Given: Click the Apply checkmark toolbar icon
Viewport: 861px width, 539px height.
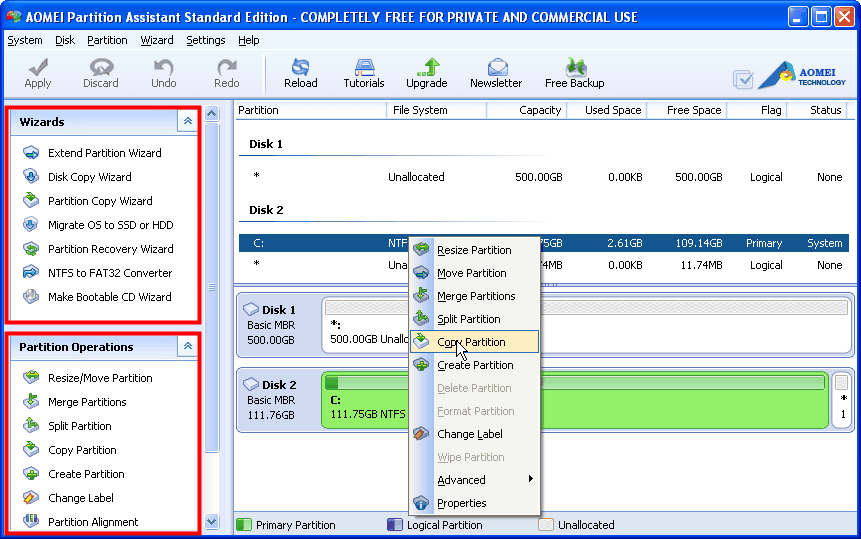Looking at the screenshot, I should point(38,68).
